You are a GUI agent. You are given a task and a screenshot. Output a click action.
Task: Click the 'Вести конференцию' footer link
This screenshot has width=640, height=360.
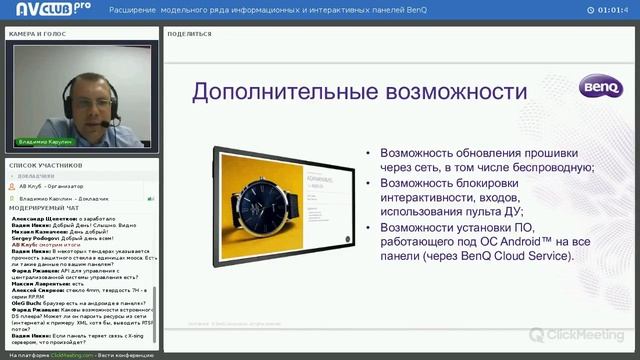tap(126, 356)
